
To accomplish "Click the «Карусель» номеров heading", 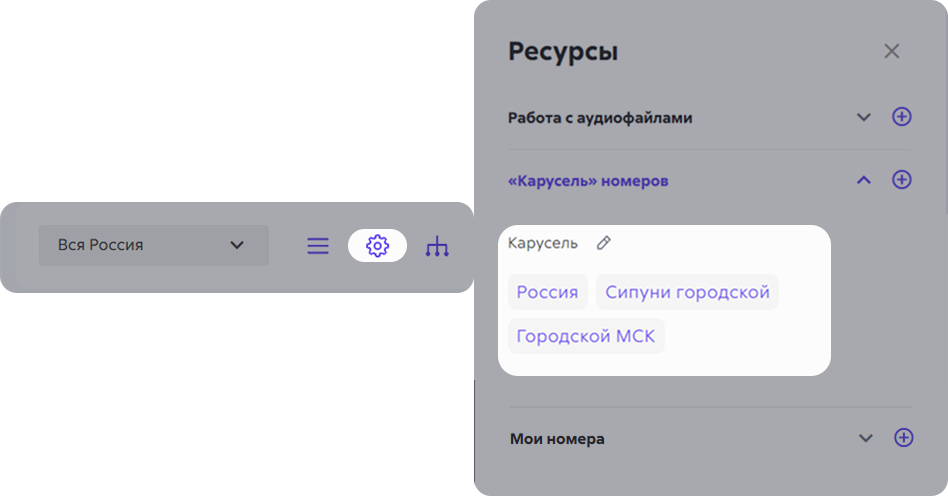I will point(588,181).
